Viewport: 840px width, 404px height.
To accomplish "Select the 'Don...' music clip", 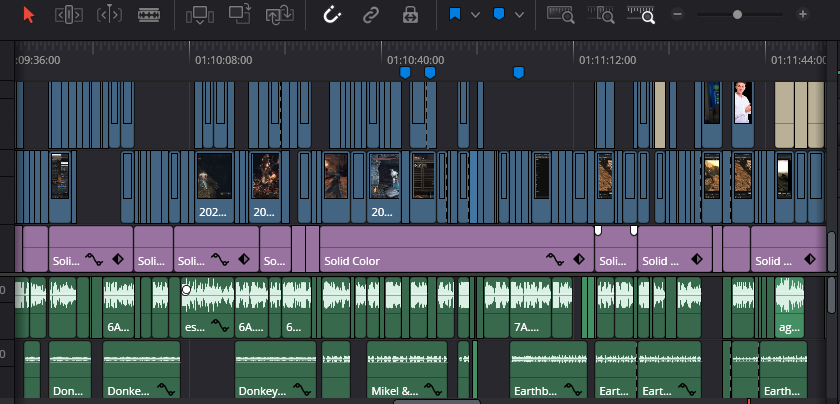I will [x=70, y=370].
